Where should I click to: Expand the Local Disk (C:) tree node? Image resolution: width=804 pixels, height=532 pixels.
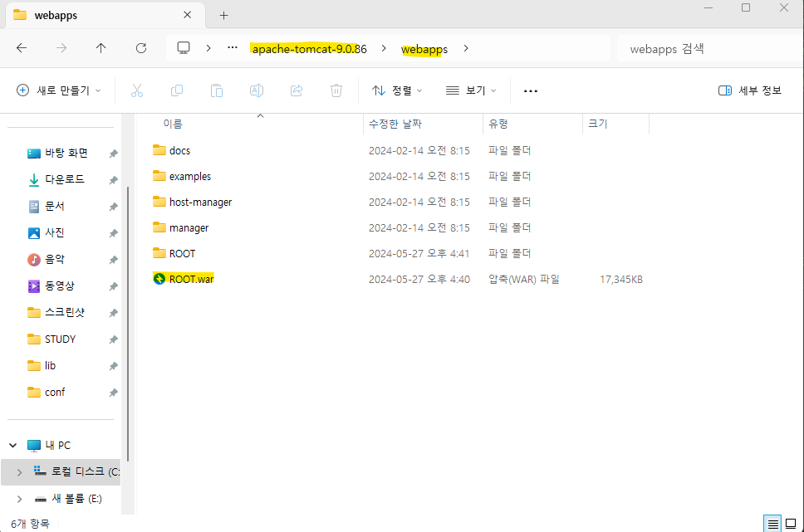pos(19,472)
